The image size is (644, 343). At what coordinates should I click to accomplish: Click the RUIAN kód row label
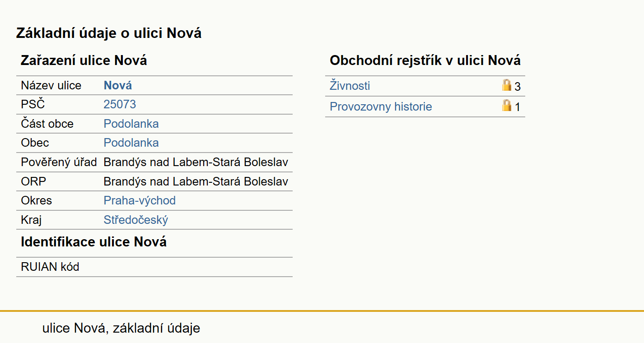(x=50, y=267)
